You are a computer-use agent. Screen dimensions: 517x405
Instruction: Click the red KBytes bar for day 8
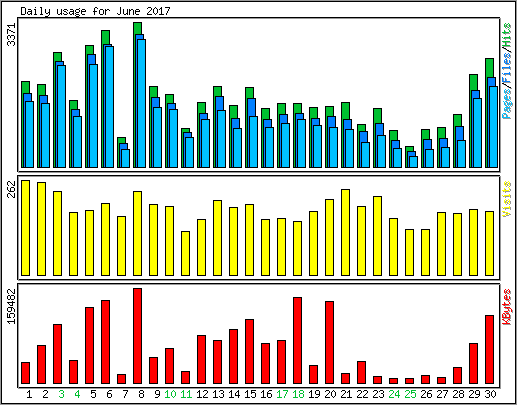click(137, 336)
